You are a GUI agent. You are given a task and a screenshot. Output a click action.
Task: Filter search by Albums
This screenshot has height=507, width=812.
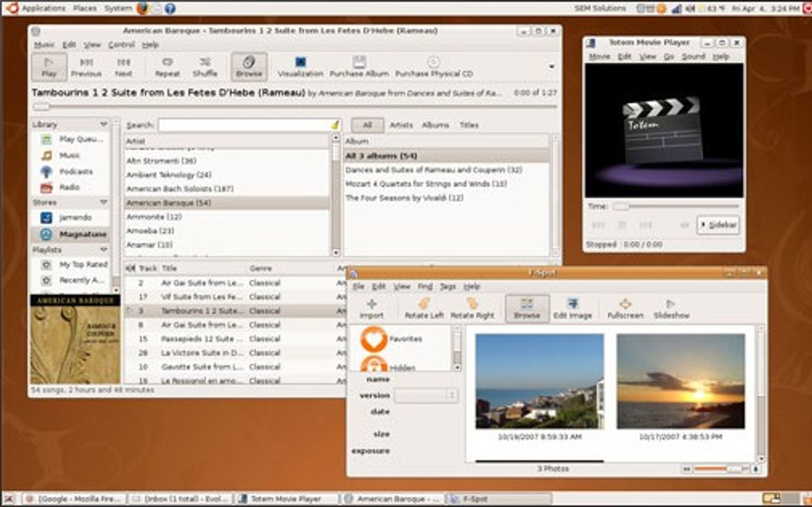(x=435, y=125)
